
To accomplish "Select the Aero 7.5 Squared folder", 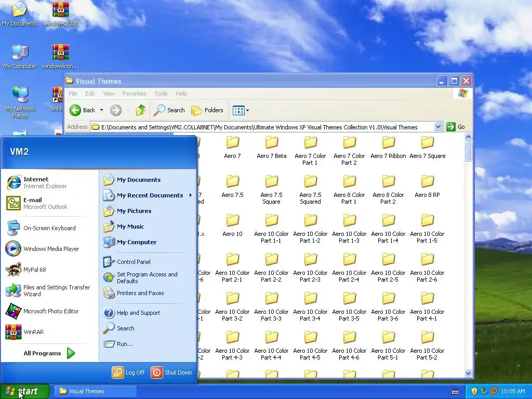I will click(310, 190).
